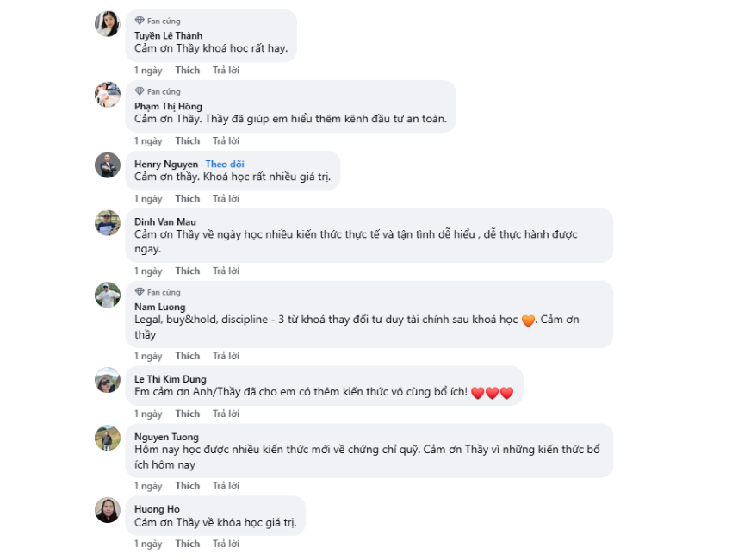Open Dinh Van Mau's profile name

click(165, 221)
